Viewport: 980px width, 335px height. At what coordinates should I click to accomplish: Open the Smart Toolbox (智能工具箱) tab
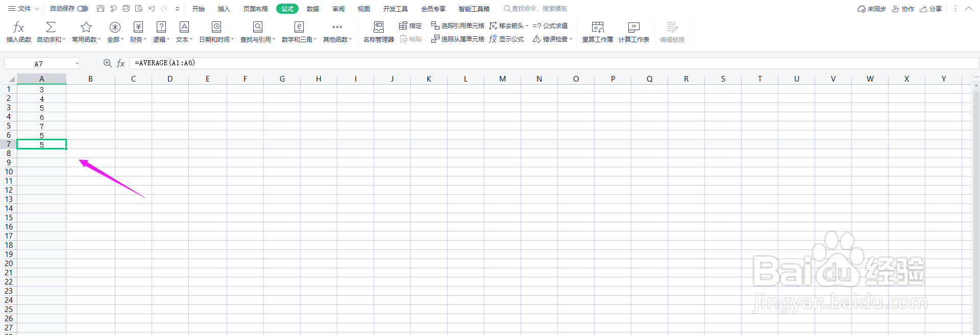point(474,9)
